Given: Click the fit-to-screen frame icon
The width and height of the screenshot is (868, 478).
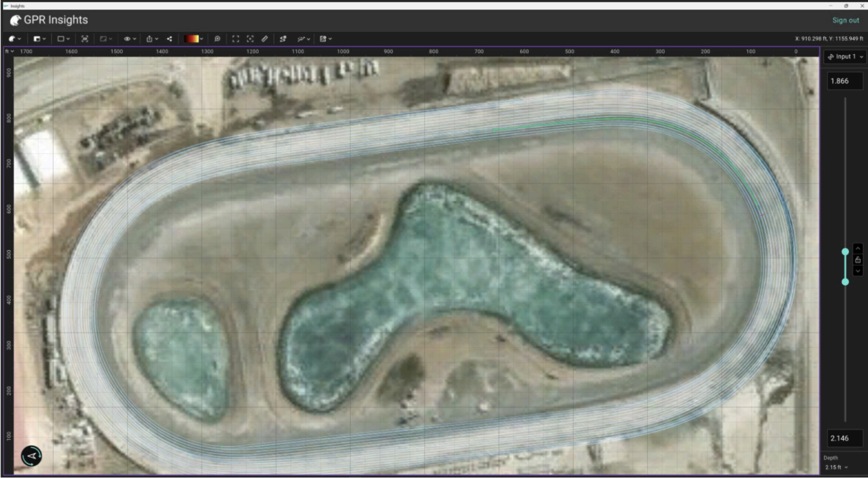Looking at the screenshot, I should 235,39.
